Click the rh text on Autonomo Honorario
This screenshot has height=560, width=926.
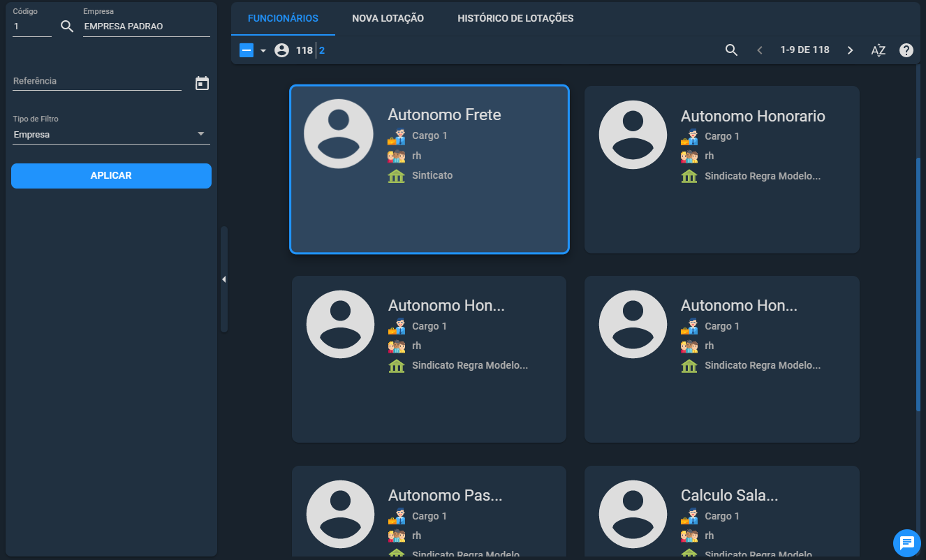coord(710,156)
